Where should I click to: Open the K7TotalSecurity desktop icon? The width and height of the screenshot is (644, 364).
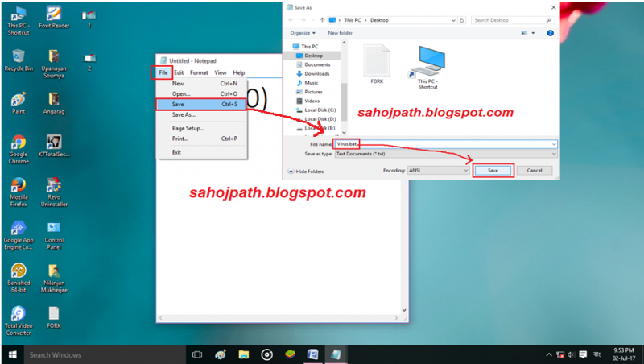54,146
